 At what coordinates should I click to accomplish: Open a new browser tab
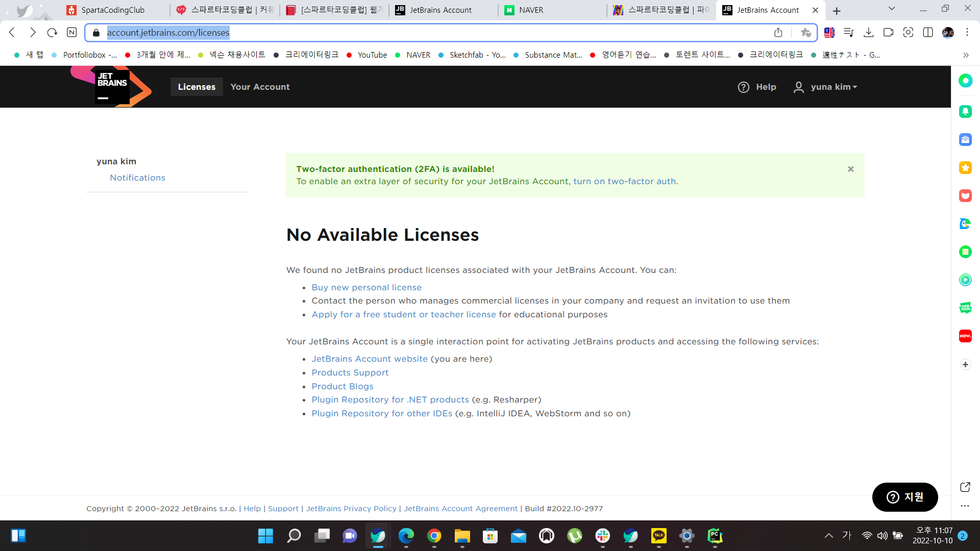pyautogui.click(x=837, y=11)
